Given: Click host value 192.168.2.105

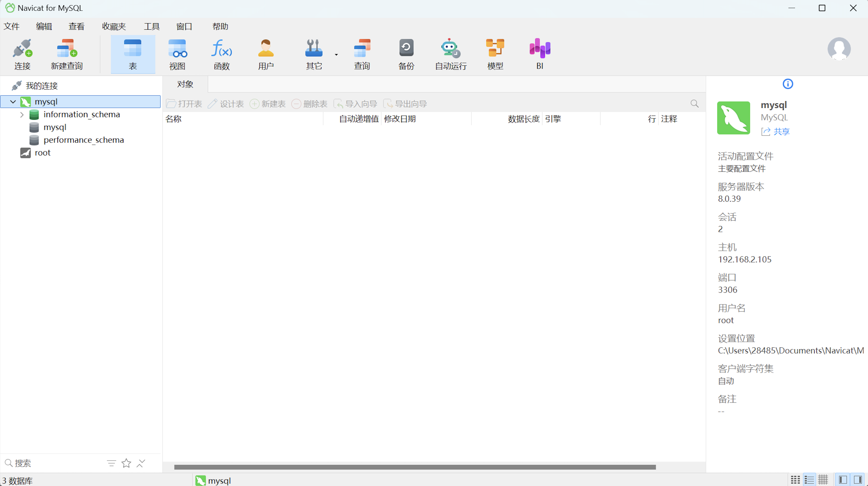Looking at the screenshot, I should point(744,259).
